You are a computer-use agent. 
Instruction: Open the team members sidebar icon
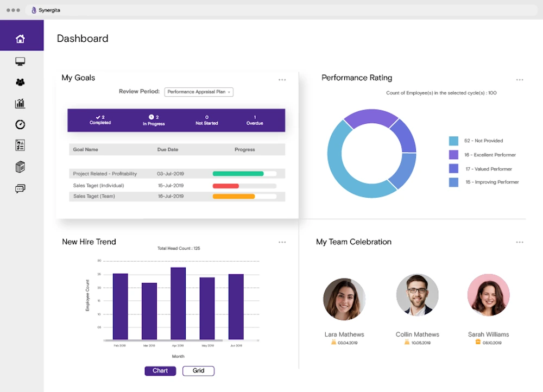tap(20, 83)
